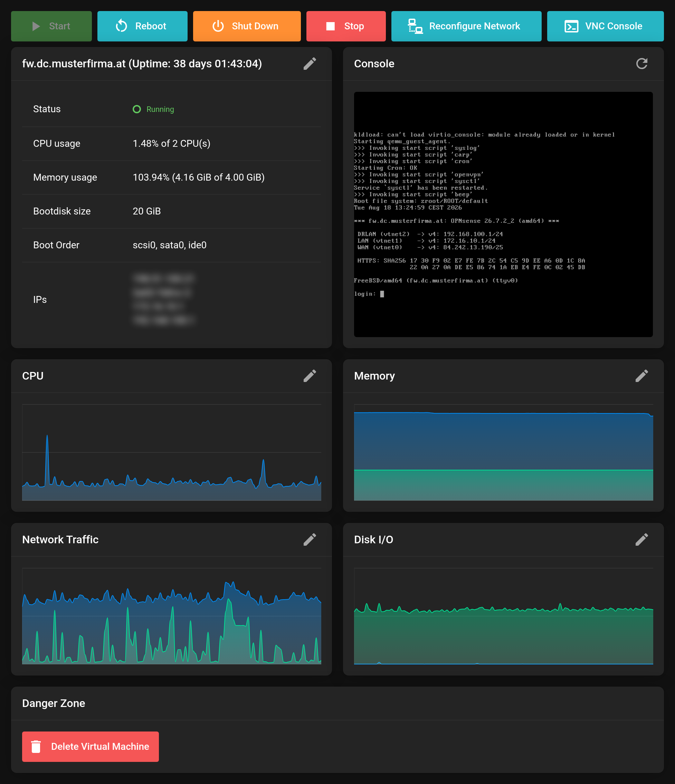
Task: Click the blurred IPs list
Action: (163, 299)
